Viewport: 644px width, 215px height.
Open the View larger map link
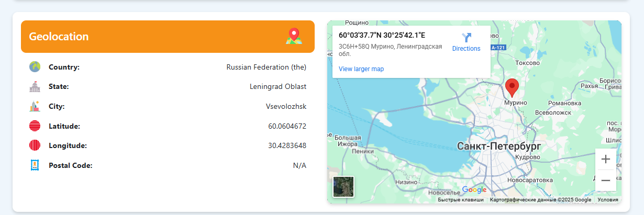(x=361, y=69)
